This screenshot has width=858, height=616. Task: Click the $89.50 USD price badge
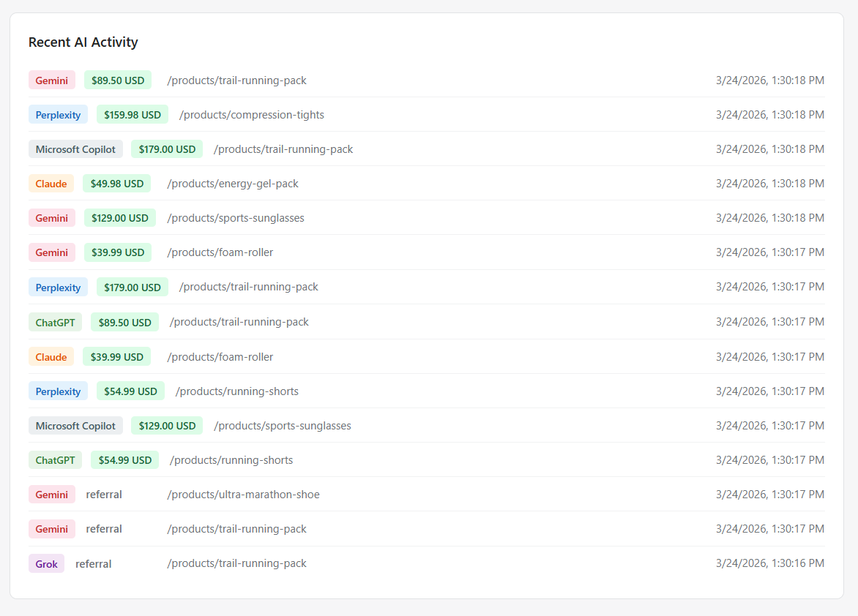(x=118, y=80)
